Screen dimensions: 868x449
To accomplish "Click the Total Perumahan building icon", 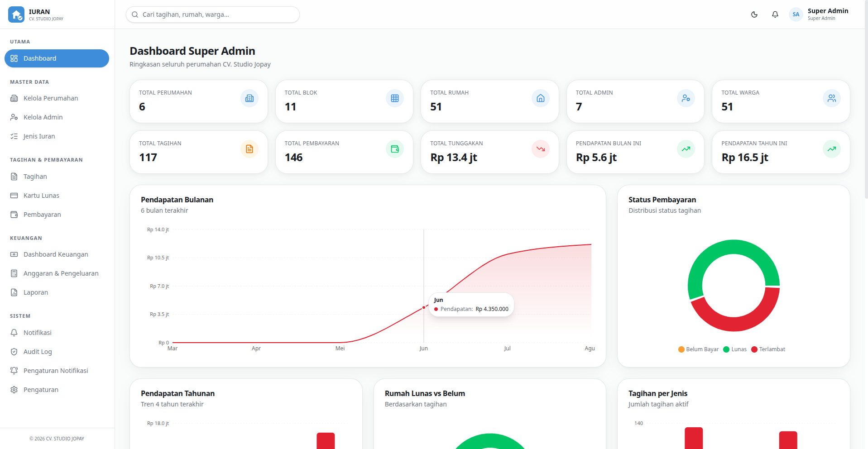I will tap(249, 98).
